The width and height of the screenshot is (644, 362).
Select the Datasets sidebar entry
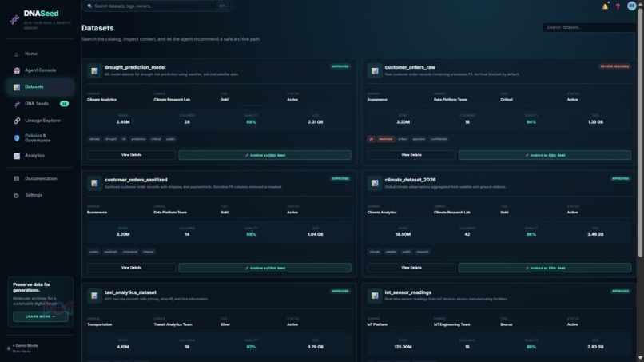(40, 86)
